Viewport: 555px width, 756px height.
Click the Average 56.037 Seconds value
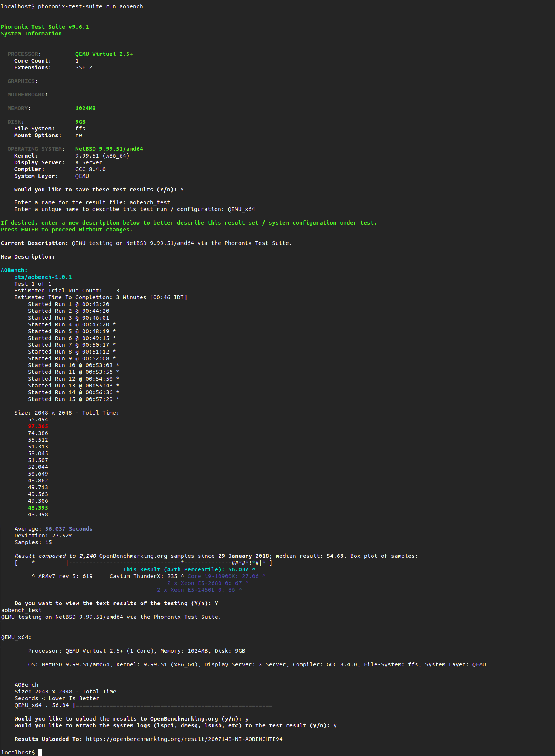pos(69,529)
